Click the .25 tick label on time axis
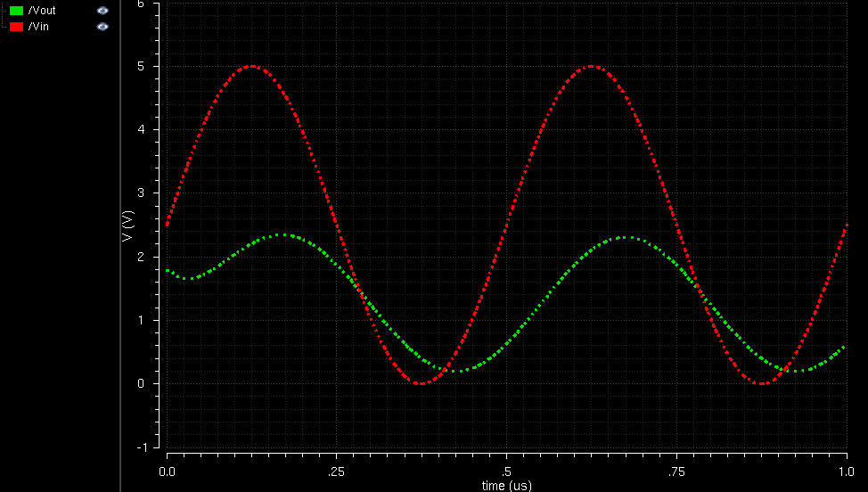Image resolution: width=868 pixels, height=492 pixels. tap(336, 471)
